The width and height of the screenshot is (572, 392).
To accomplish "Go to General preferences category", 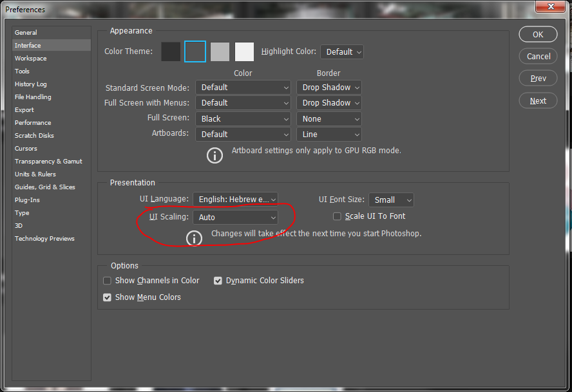I will 51,32.
